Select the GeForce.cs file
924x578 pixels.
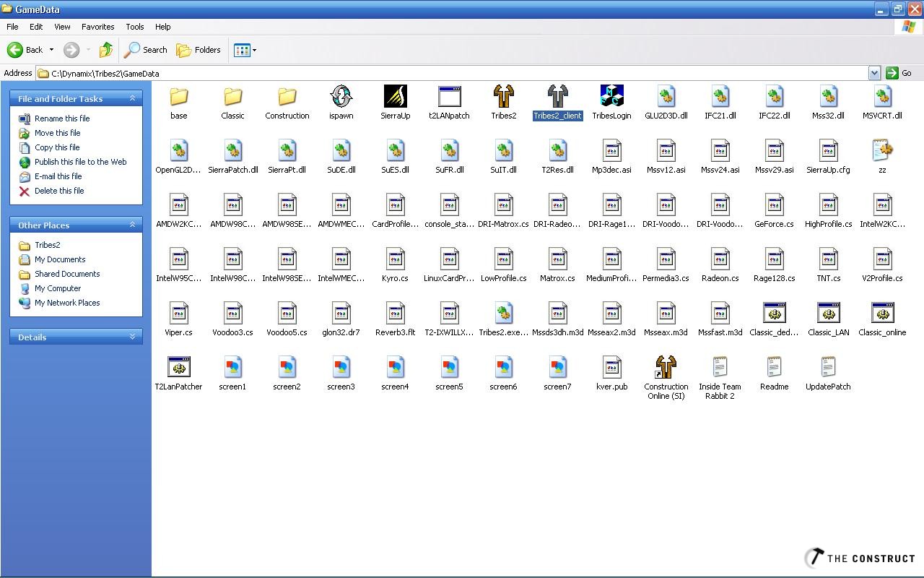click(774, 204)
